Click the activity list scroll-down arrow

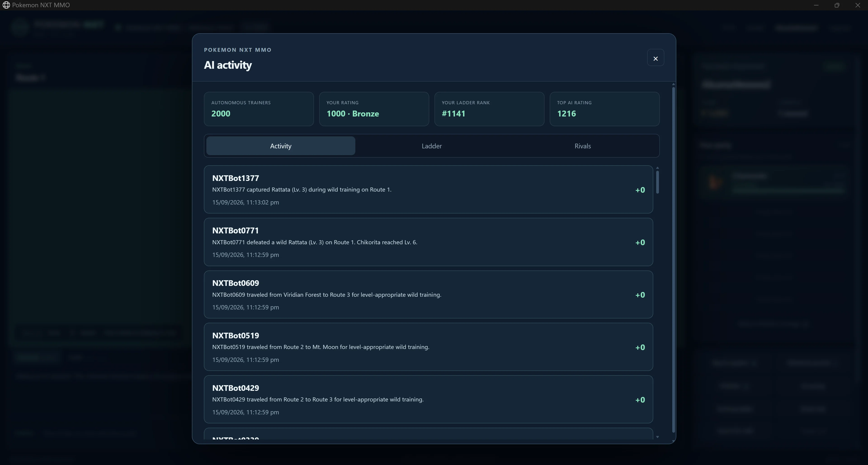pyautogui.click(x=657, y=437)
